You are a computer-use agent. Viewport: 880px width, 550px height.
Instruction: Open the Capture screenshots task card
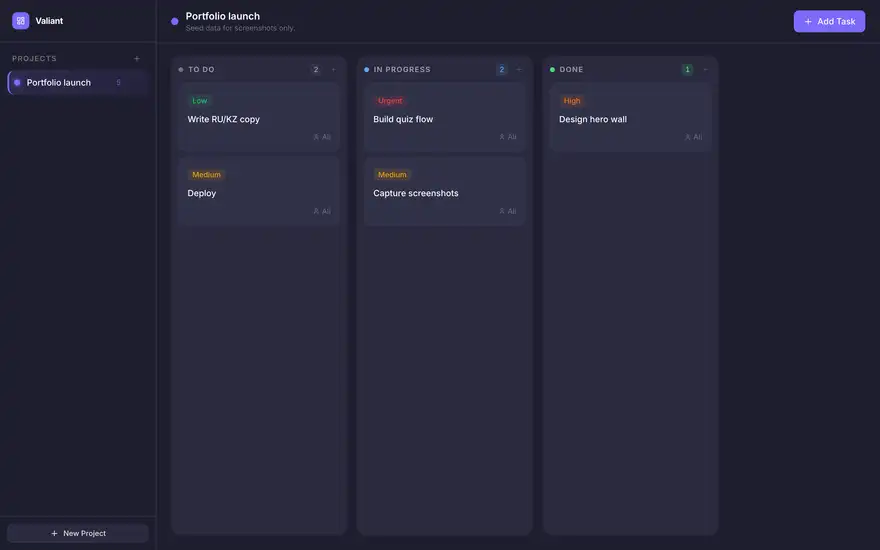pyautogui.click(x=445, y=191)
